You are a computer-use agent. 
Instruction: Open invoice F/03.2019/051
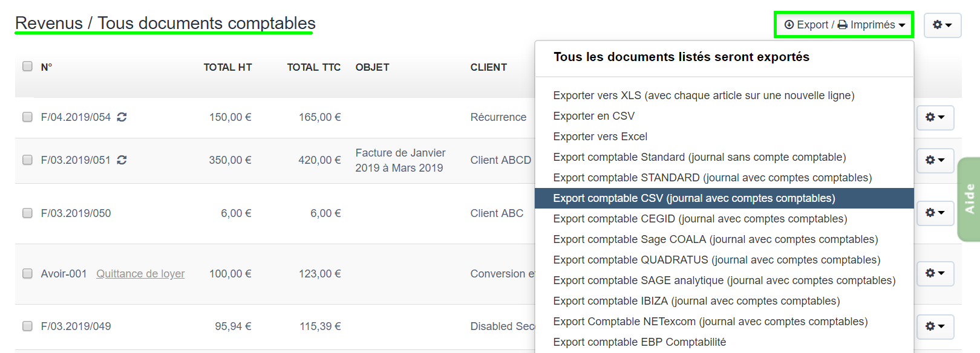tap(76, 160)
